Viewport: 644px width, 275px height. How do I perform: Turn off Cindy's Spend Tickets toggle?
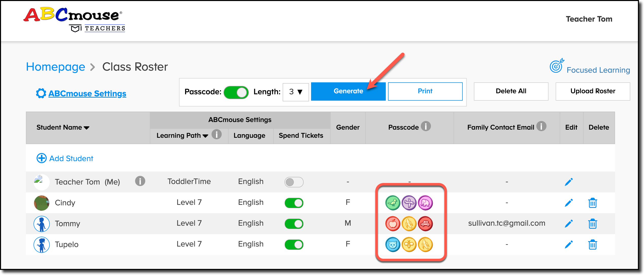(294, 203)
